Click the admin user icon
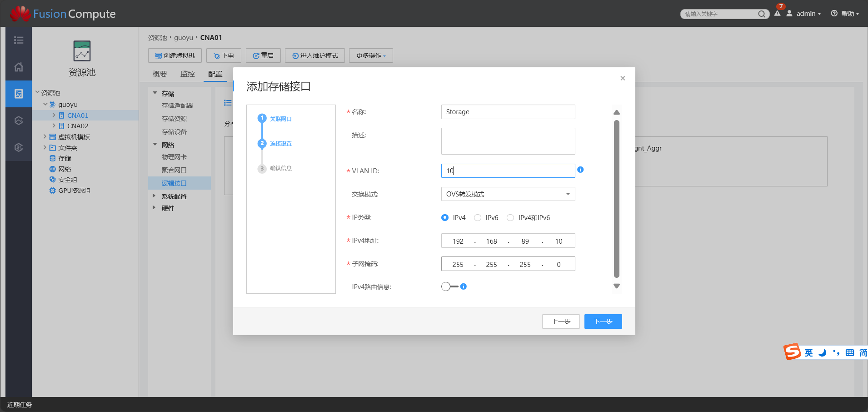Screen dimensions: 868x412 tap(789, 13)
